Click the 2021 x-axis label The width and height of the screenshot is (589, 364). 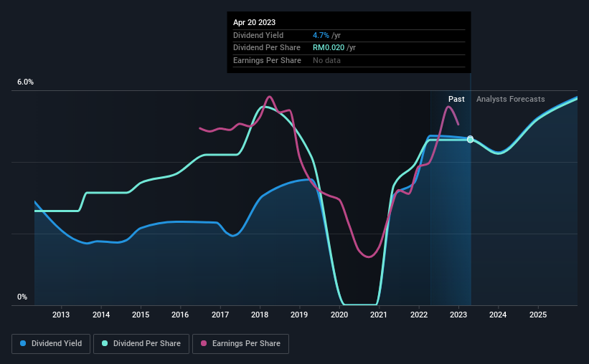point(379,315)
